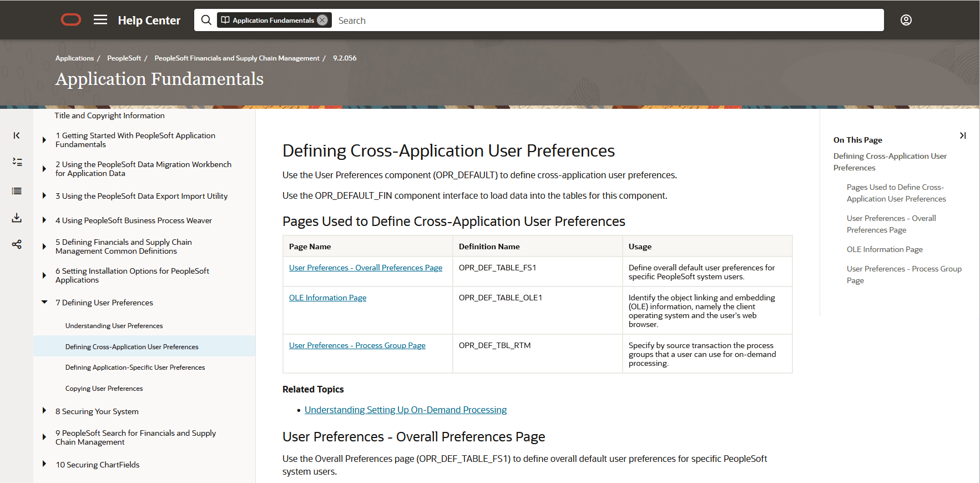This screenshot has width=980, height=483.
Task: Click the PeopleSoft breadcrumb
Action: (x=124, y=58)
